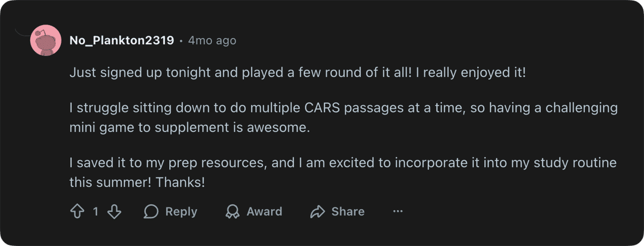
Task: Click the vote count number 1
Action: point(96,212)
